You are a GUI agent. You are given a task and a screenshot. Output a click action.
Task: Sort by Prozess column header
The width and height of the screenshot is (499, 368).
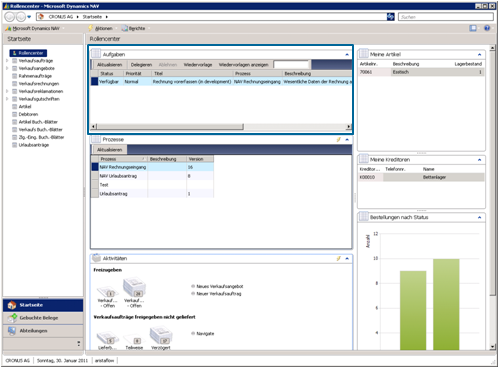click(x=122, y=159)
